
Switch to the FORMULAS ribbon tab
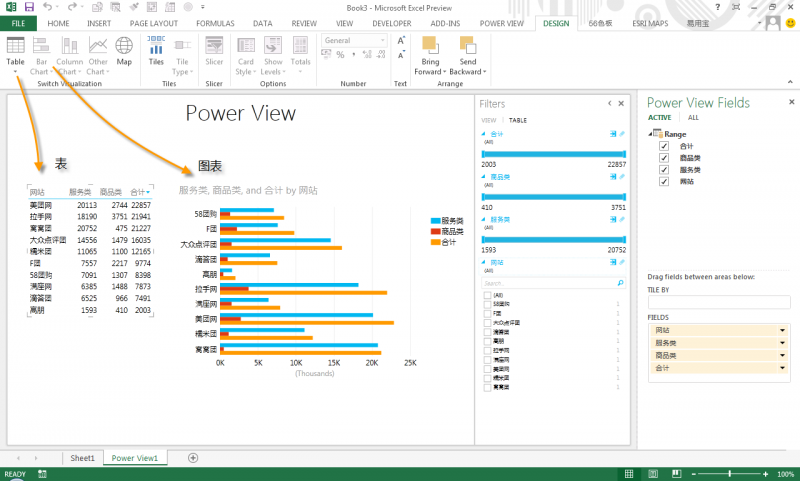click(215, 23)
